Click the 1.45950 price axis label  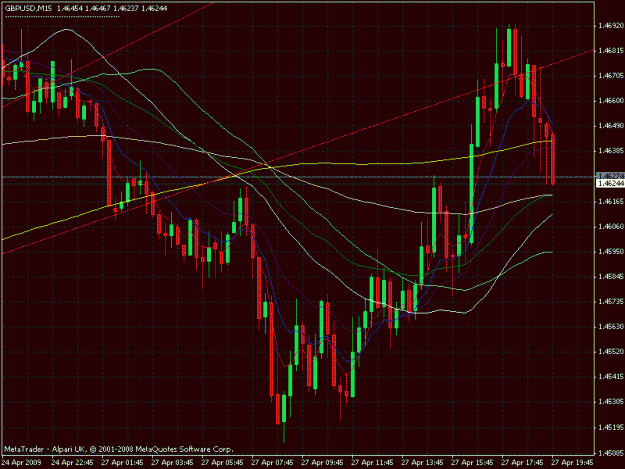point(610,251)
